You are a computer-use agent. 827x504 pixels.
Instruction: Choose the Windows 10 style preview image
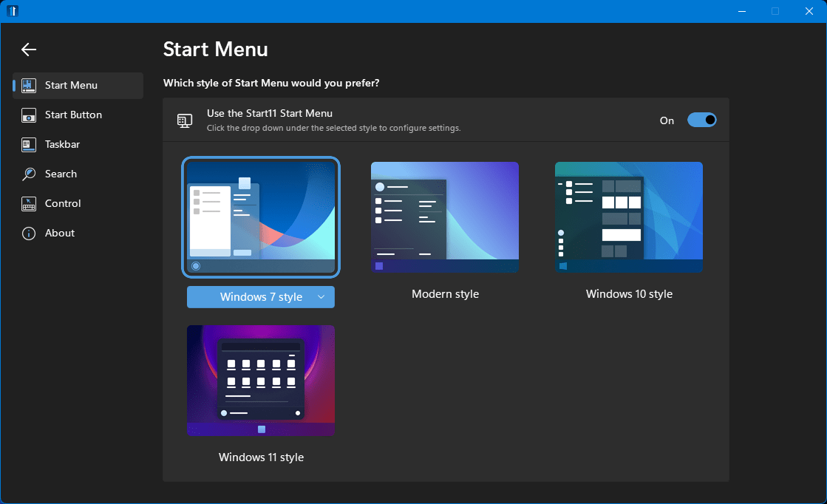[x=629, y=217]
